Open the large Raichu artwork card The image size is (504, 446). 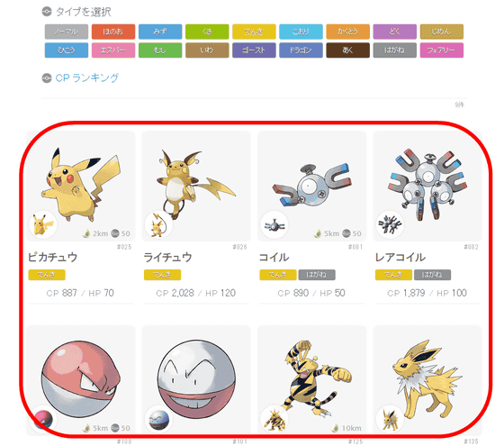[196, 186]
